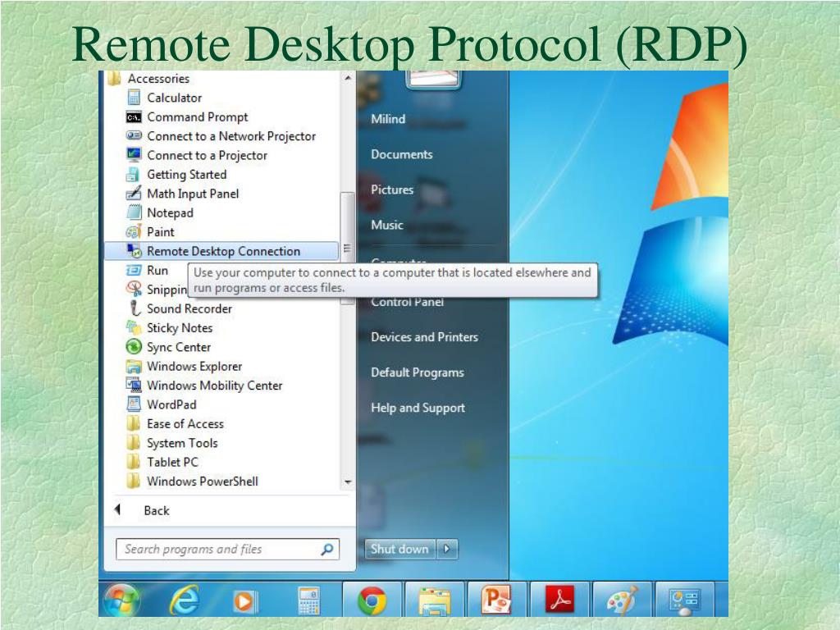Click the Snipping Tool scissors icon
The width and height of the screenshot is (840, 630).
134,290
